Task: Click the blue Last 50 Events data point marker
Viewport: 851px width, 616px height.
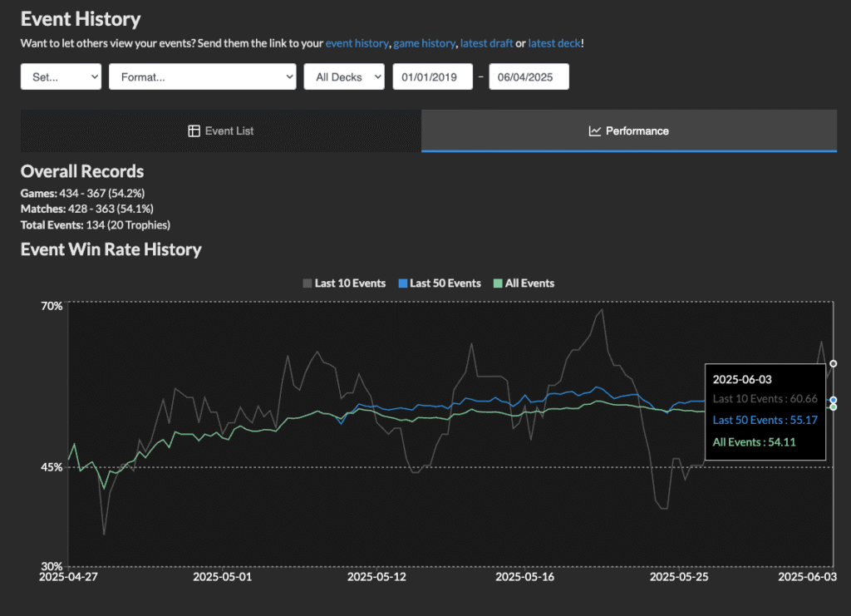Action: [834, 400]
